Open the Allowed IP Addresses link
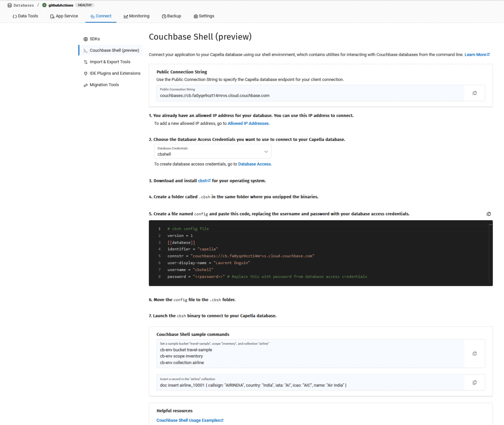The height and width of the screenshot is (425, 504). click(248, 123)
